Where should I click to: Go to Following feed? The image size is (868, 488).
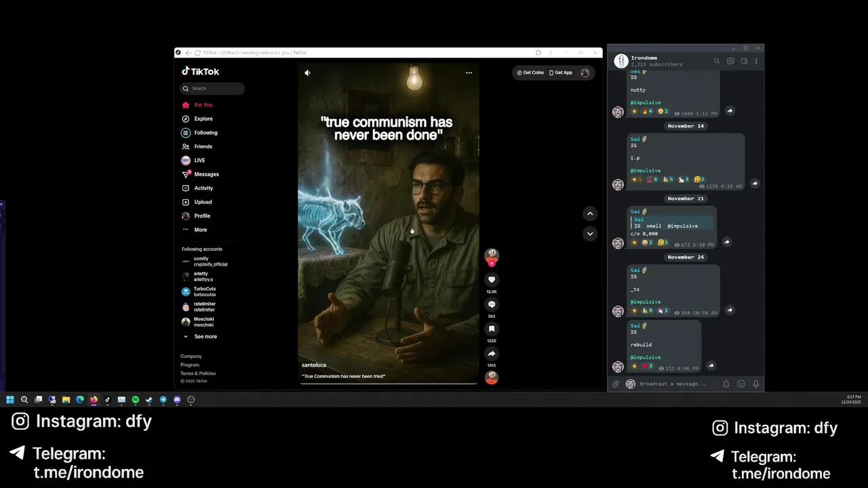[x=199, y=133]
